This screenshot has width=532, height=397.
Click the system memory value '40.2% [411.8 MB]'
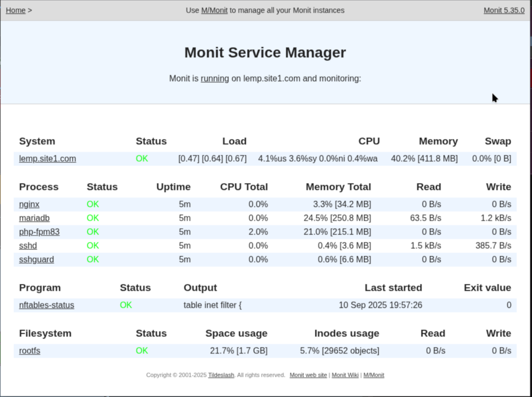(x=424, y=159)
